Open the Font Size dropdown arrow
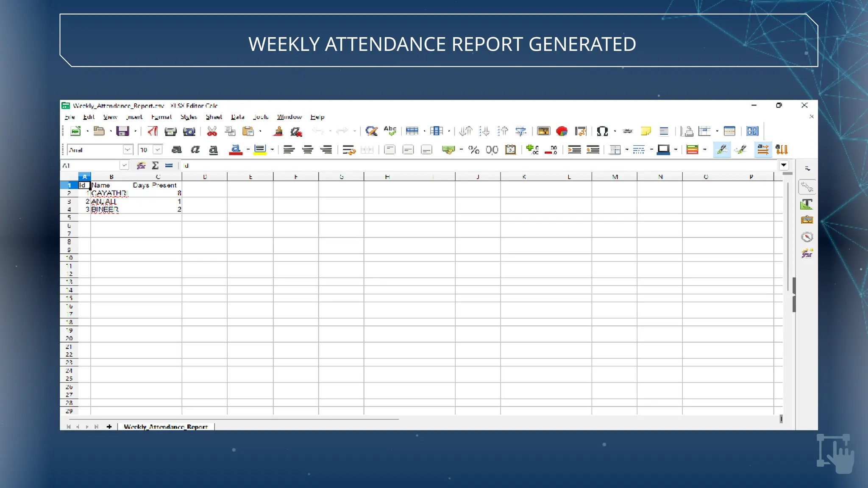868x488 pixels. tap(158, 150)
